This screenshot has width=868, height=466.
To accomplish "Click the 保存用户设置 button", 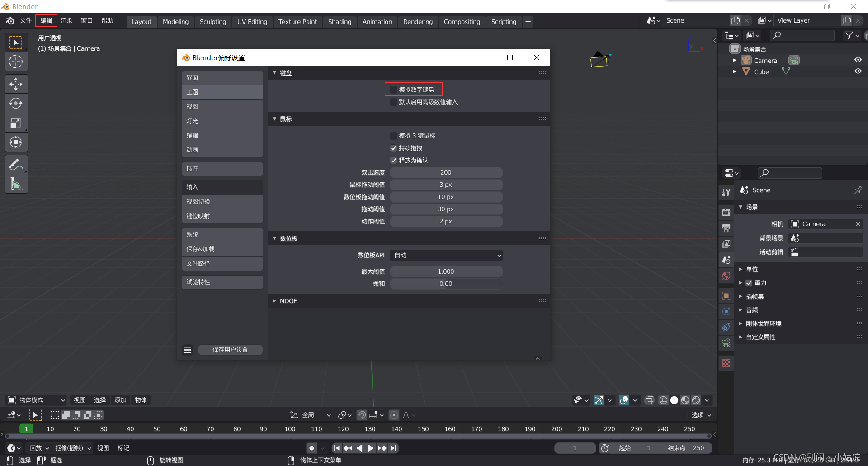I will pyautogui.click(x=230, y=350).
